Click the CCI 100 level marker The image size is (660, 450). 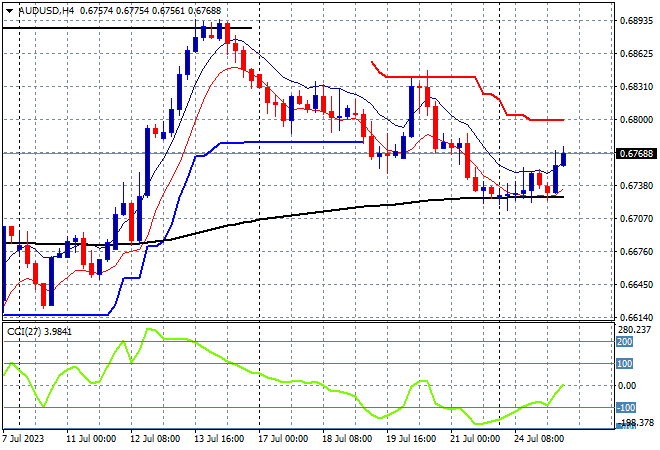(x=624, y=364)
